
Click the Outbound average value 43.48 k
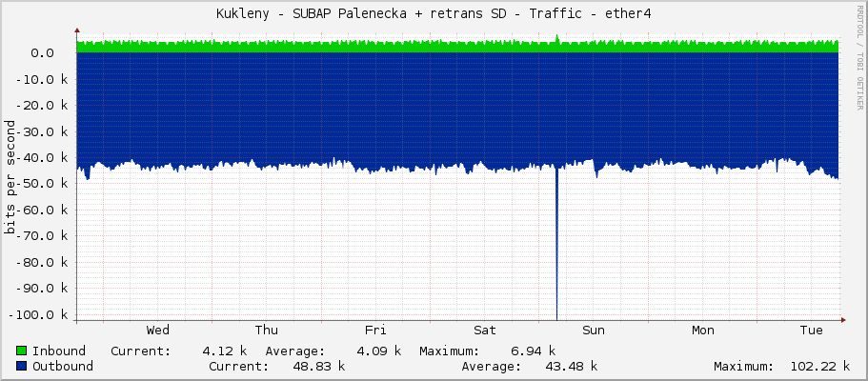572,366
